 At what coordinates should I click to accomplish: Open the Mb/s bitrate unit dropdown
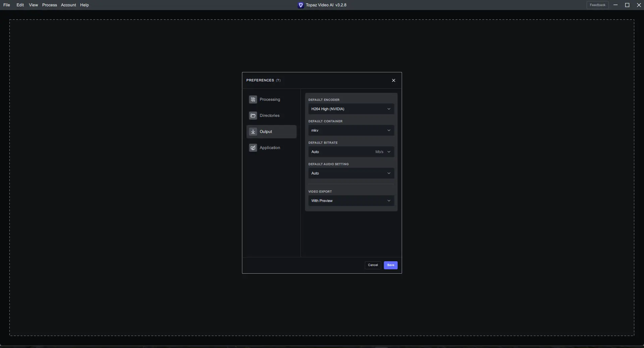coord(383,152)
